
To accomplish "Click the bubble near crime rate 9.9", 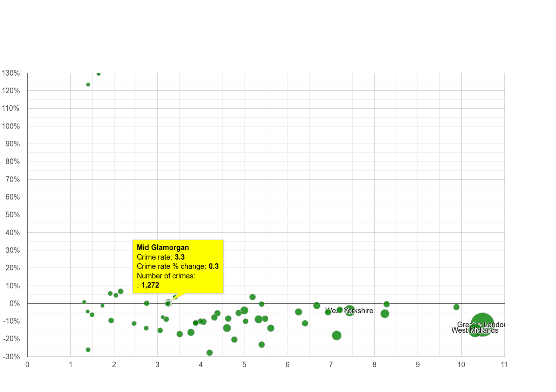I will (x=456, y=307).
